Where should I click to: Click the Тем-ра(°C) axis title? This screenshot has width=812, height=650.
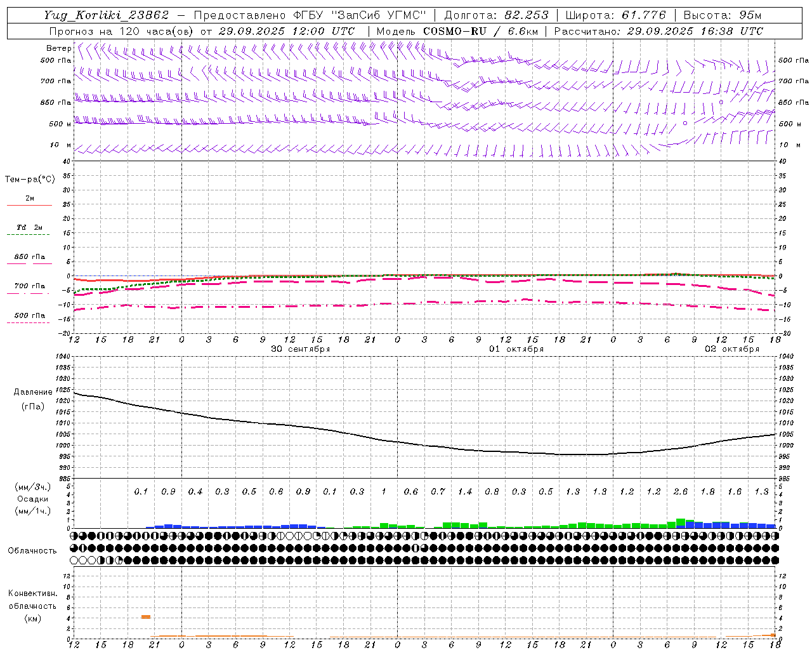pos(30,180)
